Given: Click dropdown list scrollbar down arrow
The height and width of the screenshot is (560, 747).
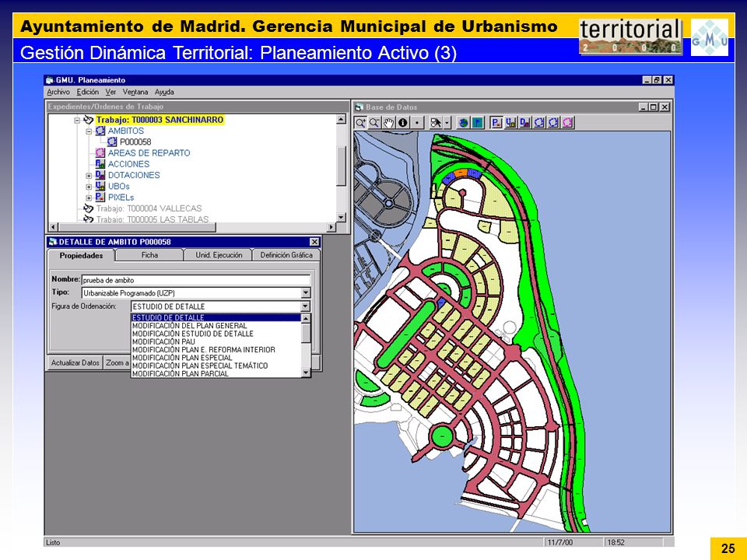Looking at the screenshot, I should (x=306, y=373).
